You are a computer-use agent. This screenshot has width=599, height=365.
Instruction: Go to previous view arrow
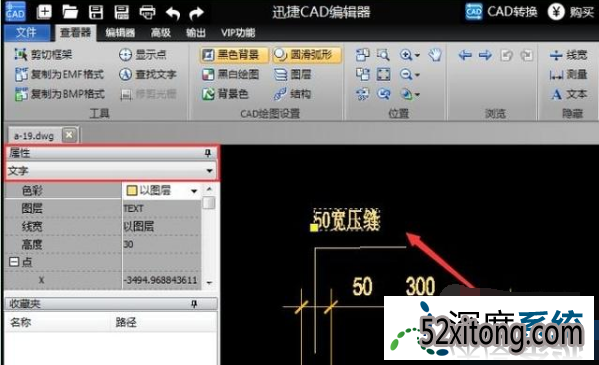(465, 55)
